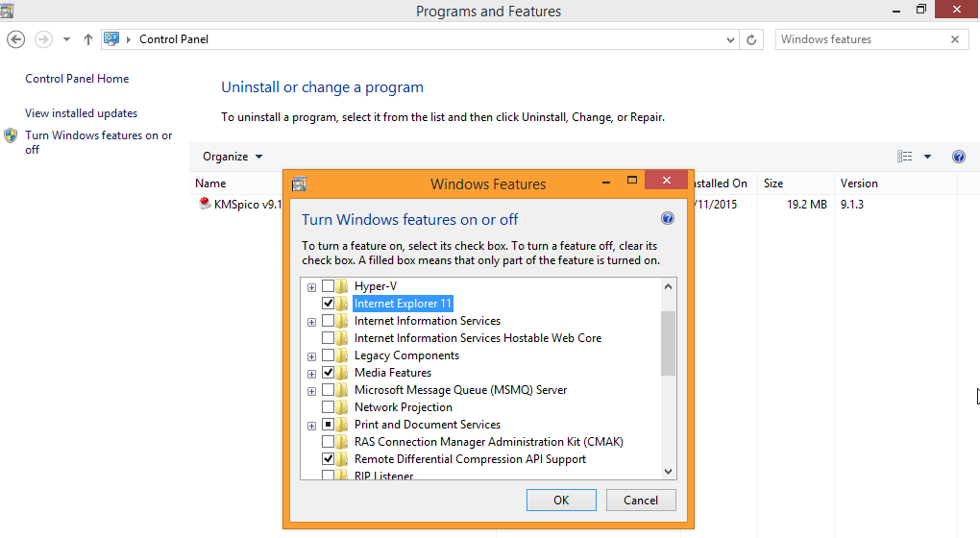Sort list by Size column header

[773, 183]
